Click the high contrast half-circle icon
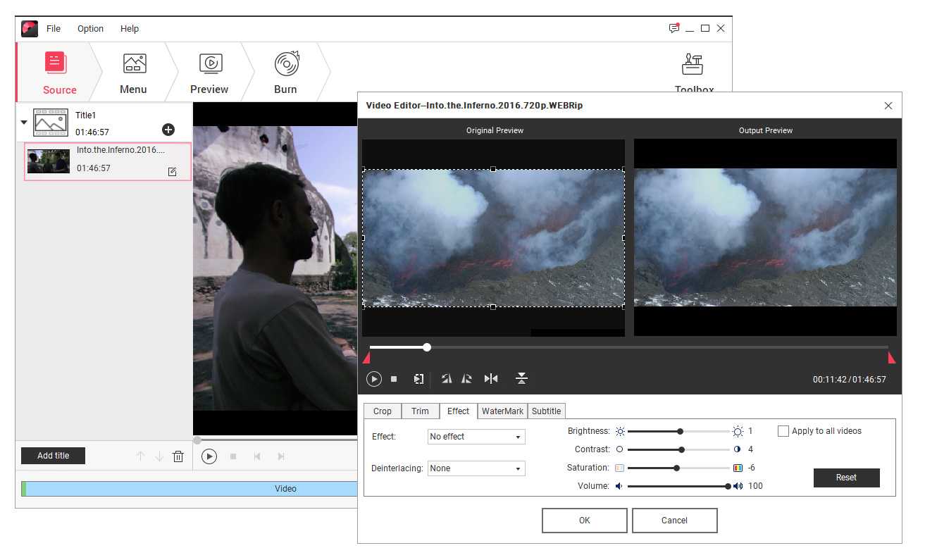Viewport: 925px width, 560px height. click(x=738, y=449)
